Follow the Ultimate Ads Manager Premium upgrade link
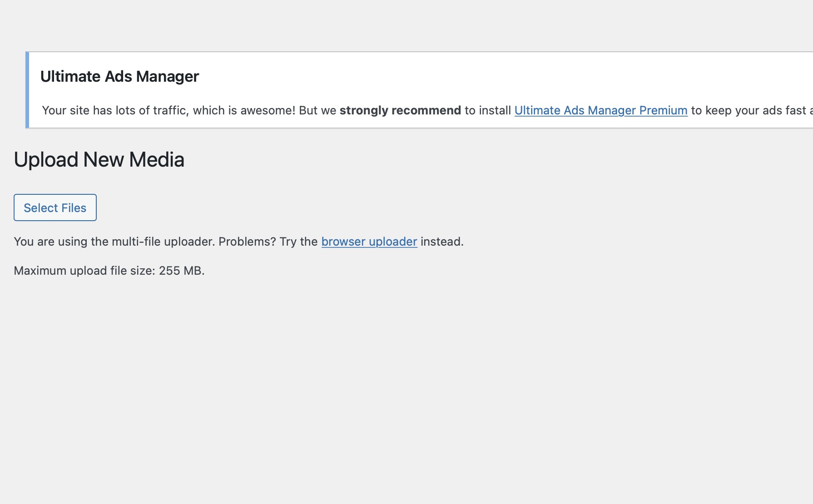813x504 pixels. pyautogui.click(x=600, y=110)
